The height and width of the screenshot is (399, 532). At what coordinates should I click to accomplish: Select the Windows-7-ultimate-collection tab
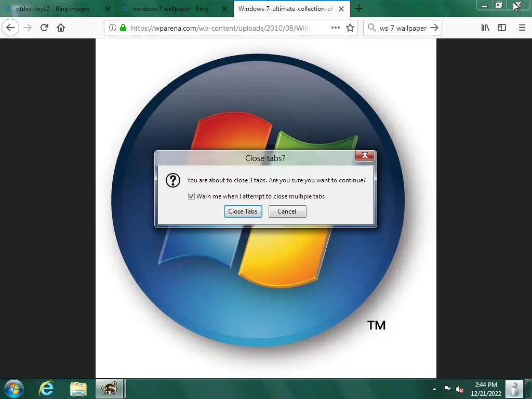click(x=287, y=9)
